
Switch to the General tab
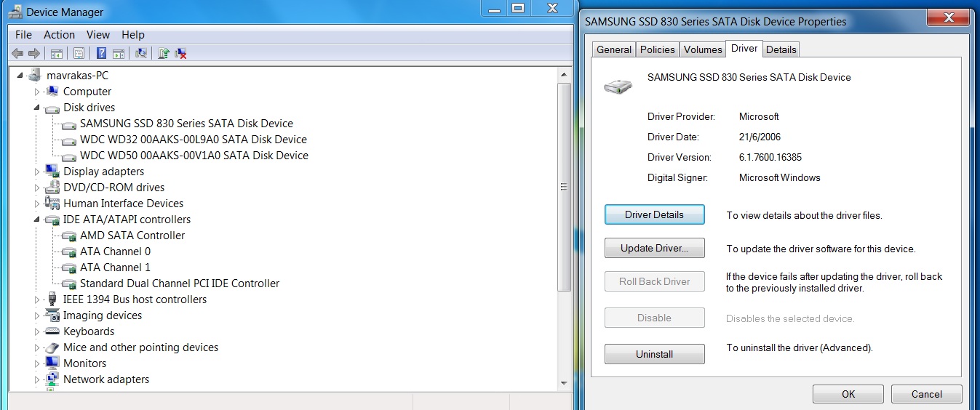tap(614, 49)
